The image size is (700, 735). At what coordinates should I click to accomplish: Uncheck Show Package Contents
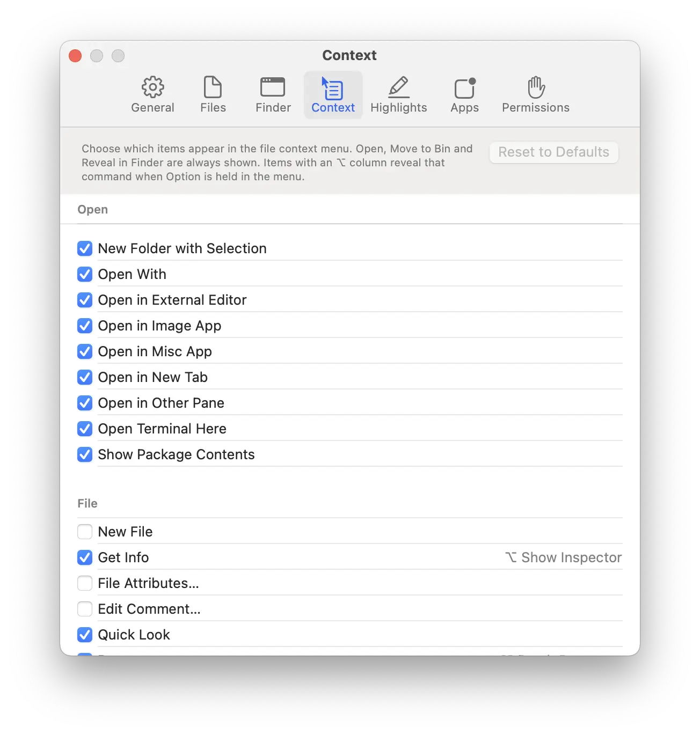click(85, 454)
